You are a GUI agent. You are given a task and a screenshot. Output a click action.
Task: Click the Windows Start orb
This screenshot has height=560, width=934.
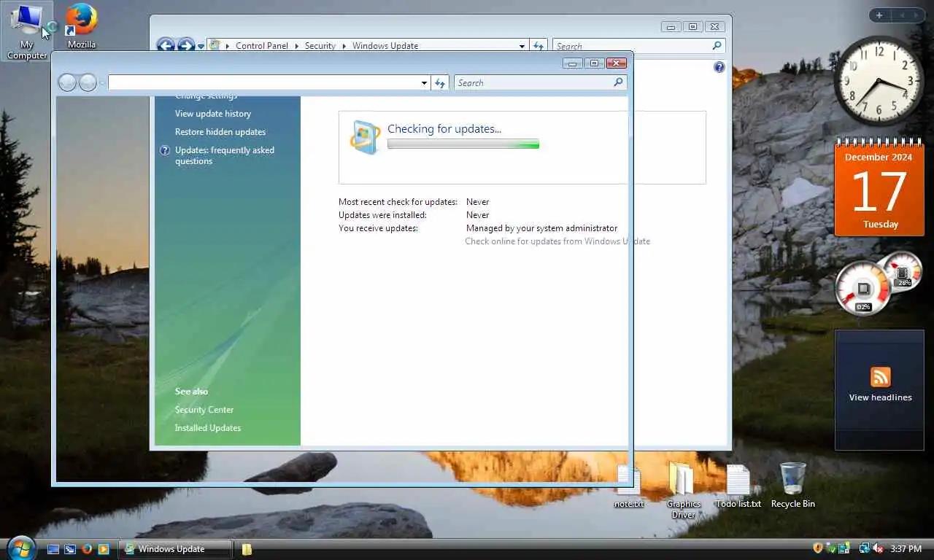pos(20,548)
